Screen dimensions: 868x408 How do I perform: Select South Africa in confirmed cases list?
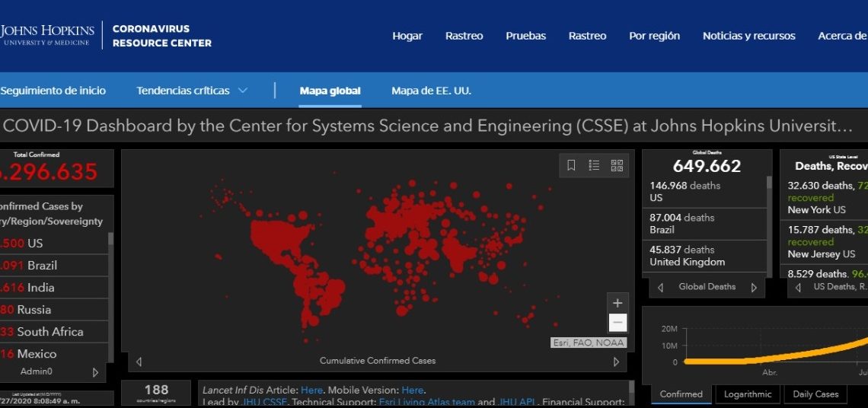[x=54, y=332]
